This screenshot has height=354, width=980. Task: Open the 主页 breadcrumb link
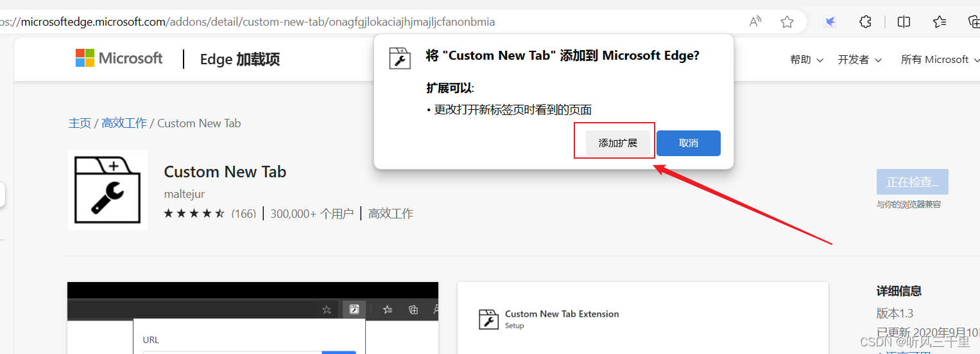pyautogui.click(x=80, y=123)
